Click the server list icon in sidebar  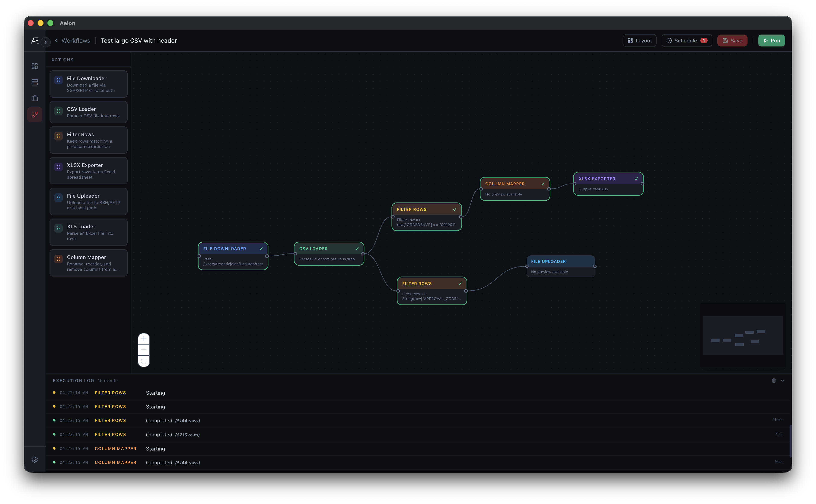[x=35, y=82]
